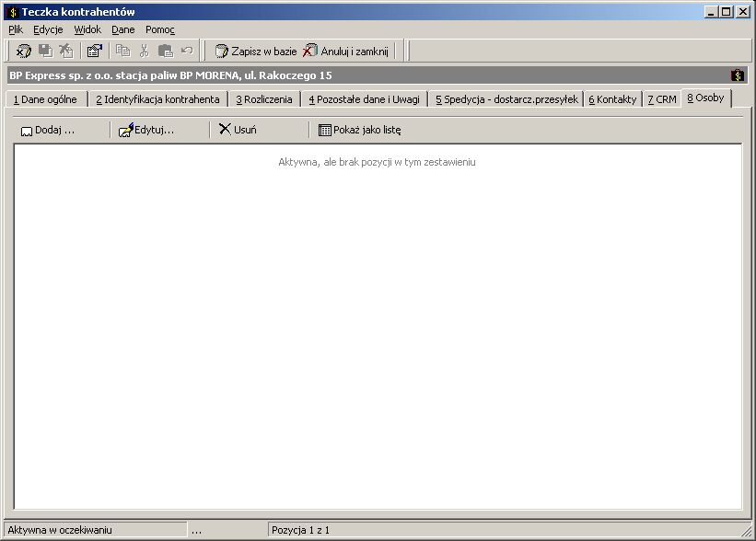Switch to the 3 Rozliczenia tab
This screenshot has width=756, height=541.
click(264, 99)
